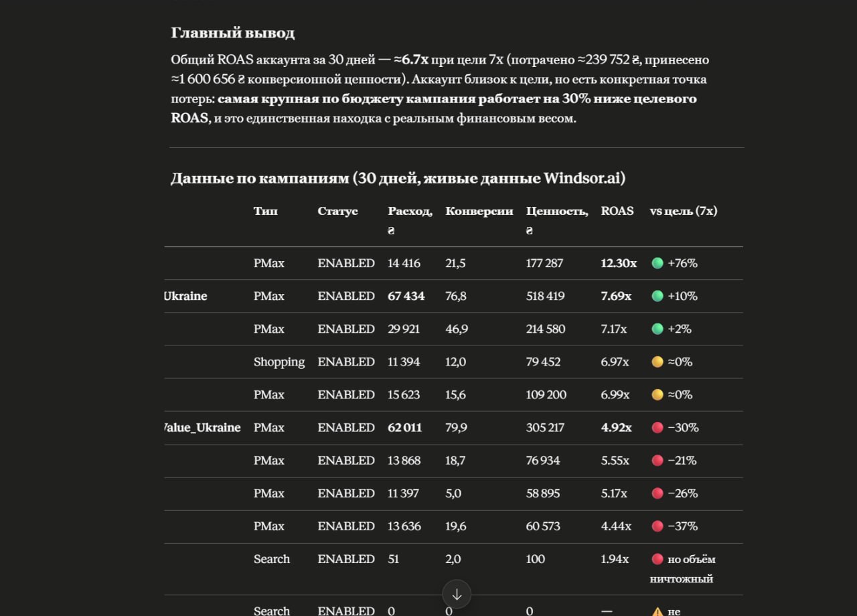Viewport: 857px width, 616px height.
Task: Select the "ROAS" column header
Action: 617,211
